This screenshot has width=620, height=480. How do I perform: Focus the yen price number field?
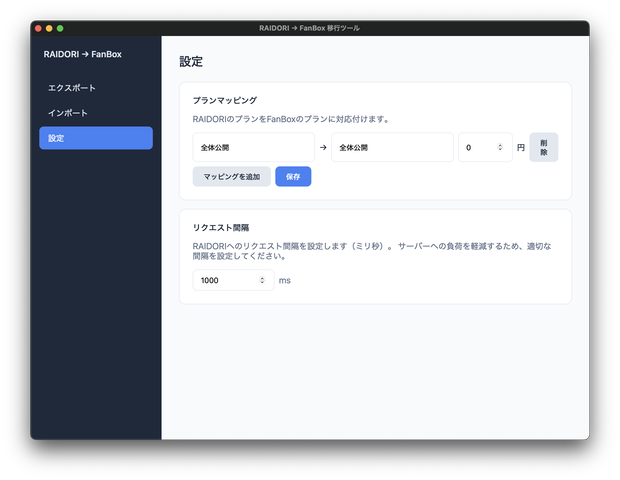(485, 147)
